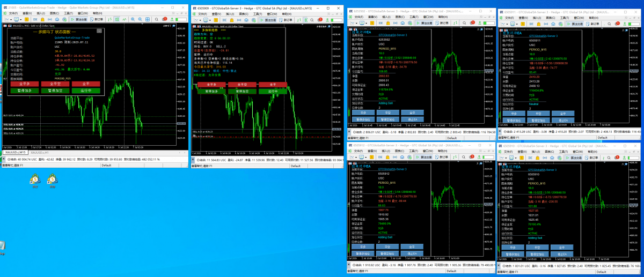Click globe icon in 6505912 toolbar

click(409, 157)
